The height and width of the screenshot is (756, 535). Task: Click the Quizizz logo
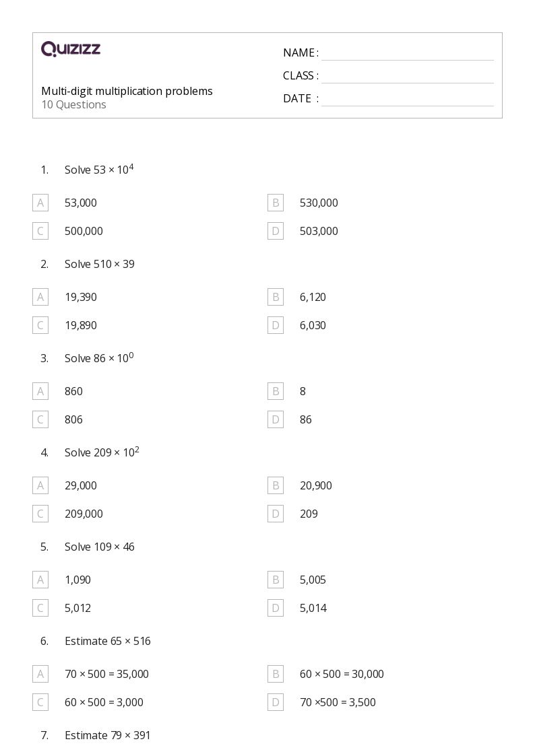71,49
